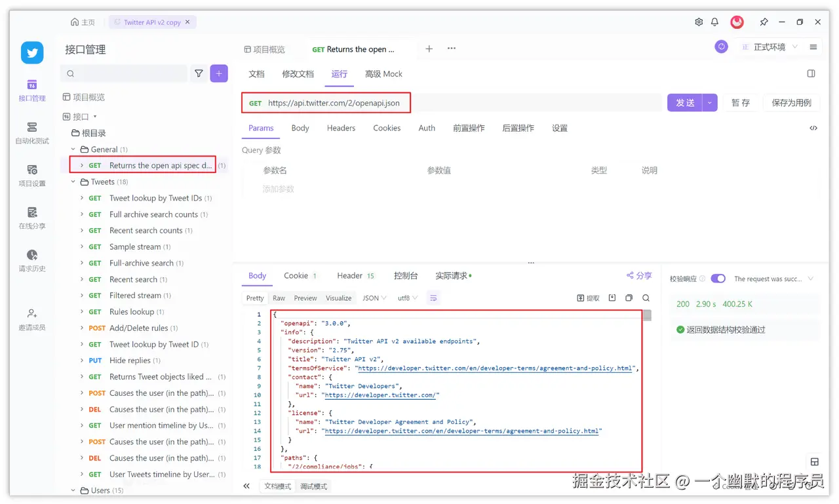The image size is (839, 504).
Task: Click the word wrap icon in response toolbar
Action: click(433, 298)
